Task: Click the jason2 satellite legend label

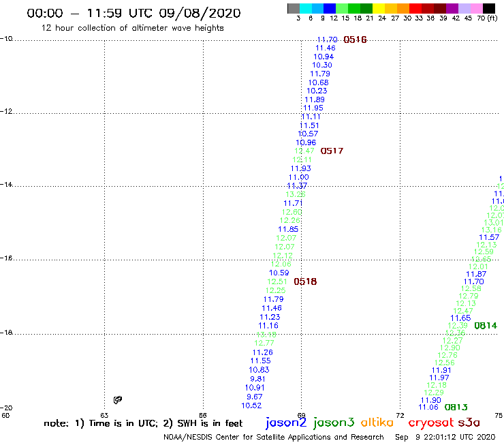Action: coord(286,423)
